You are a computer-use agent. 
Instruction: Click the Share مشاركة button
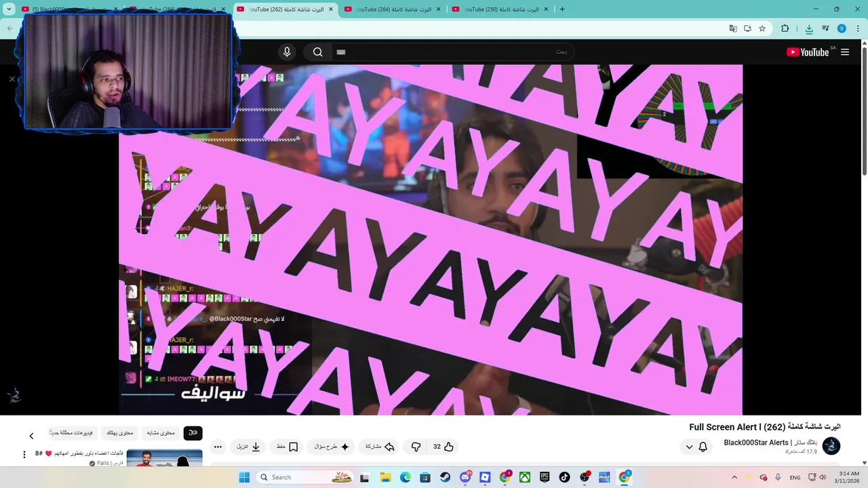(380, 447)
